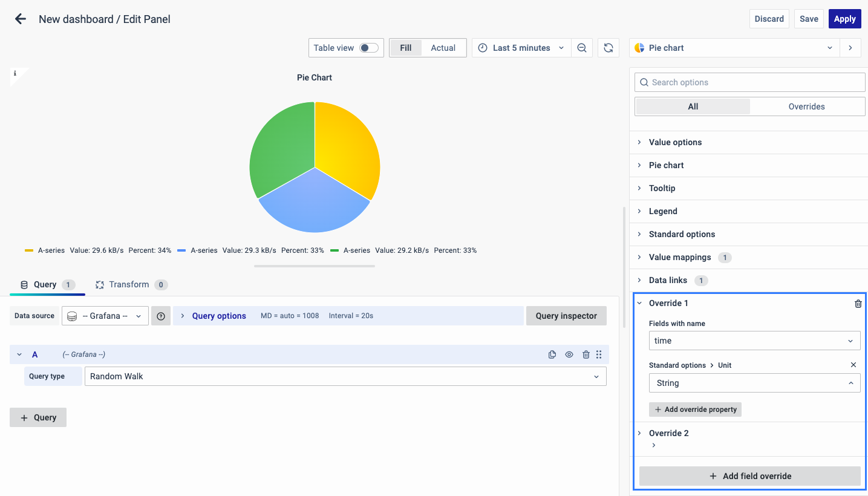Screen dimensions: 868x496
Task: Remove the Unit override property with X
Action: pos(853,365)
